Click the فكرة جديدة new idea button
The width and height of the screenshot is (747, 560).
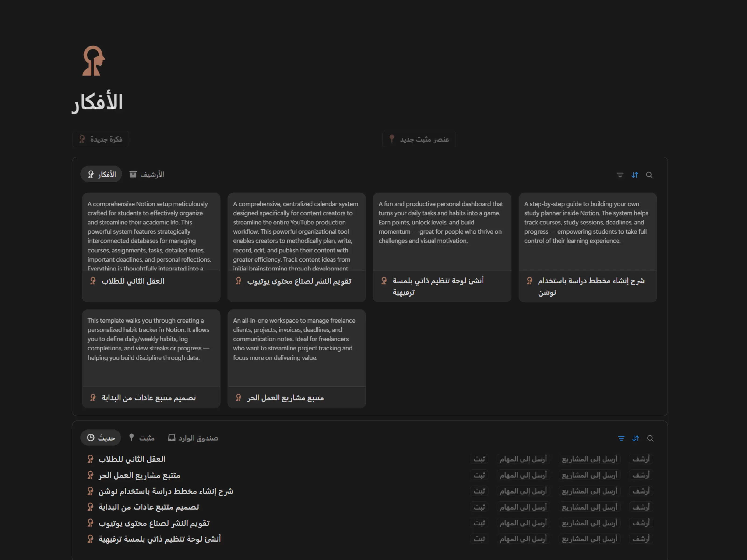pos(101,139)
